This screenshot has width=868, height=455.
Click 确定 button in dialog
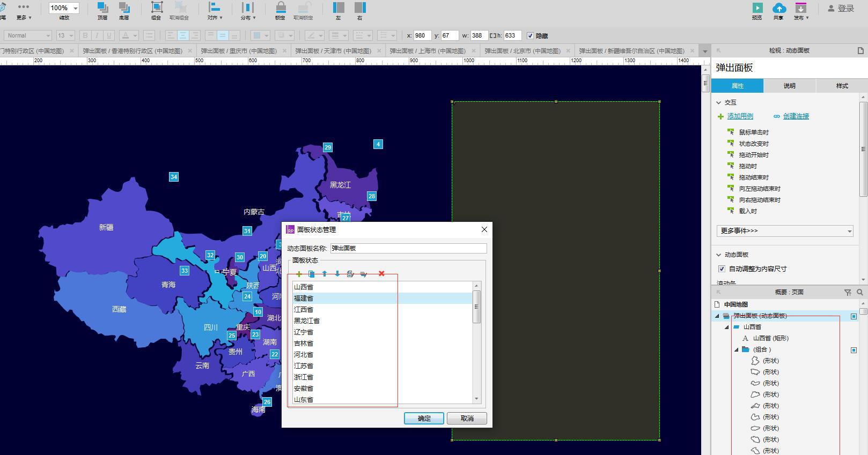point(424,418)
